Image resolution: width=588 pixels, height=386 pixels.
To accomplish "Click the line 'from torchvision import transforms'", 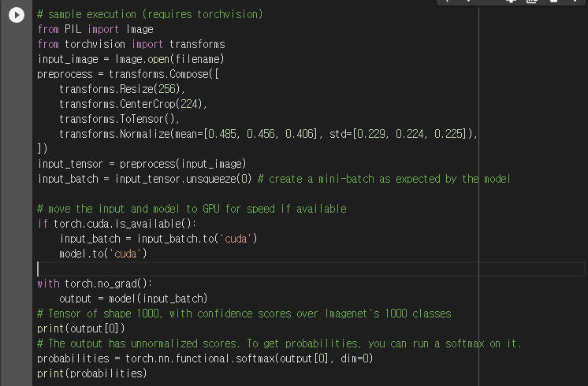I will [132, 44].
